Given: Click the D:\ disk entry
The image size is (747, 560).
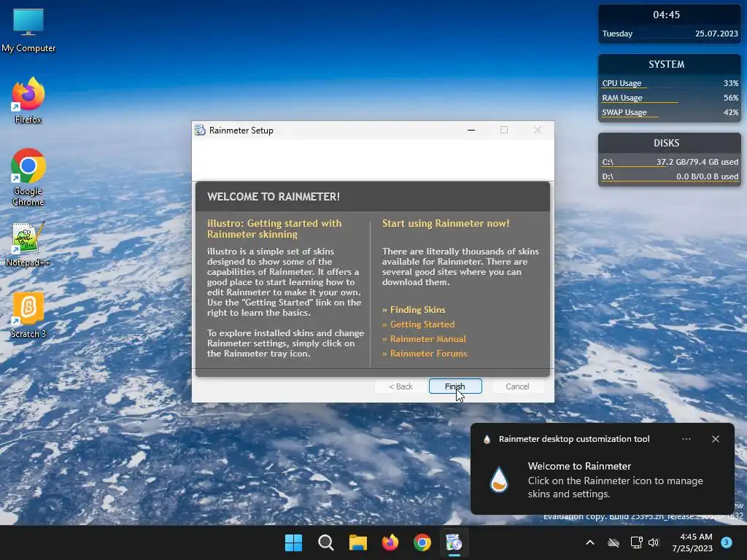Looking at the screenshot, I should click(670, 176).
